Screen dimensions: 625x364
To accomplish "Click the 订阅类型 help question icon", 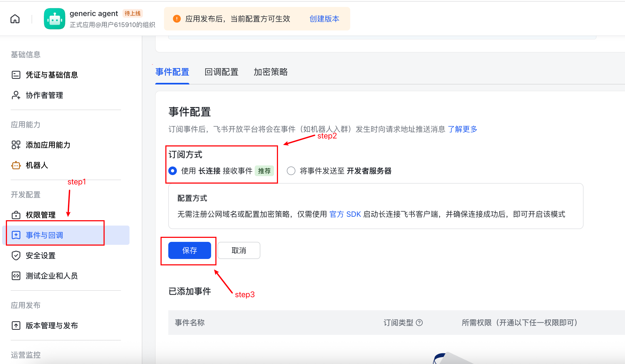I will pyautogui.click(x=420, y=323).
